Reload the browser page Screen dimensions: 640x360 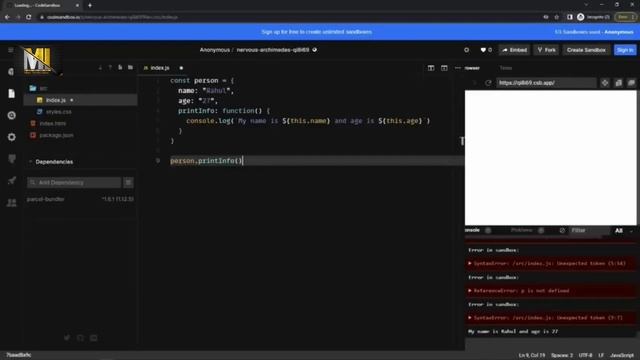tap(29, 17)
